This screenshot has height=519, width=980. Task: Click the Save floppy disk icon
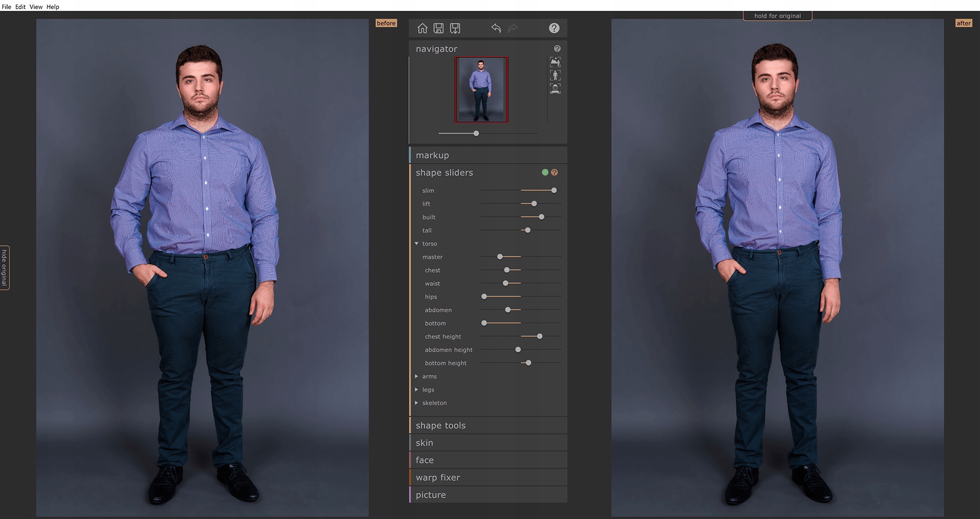(438, 29)
